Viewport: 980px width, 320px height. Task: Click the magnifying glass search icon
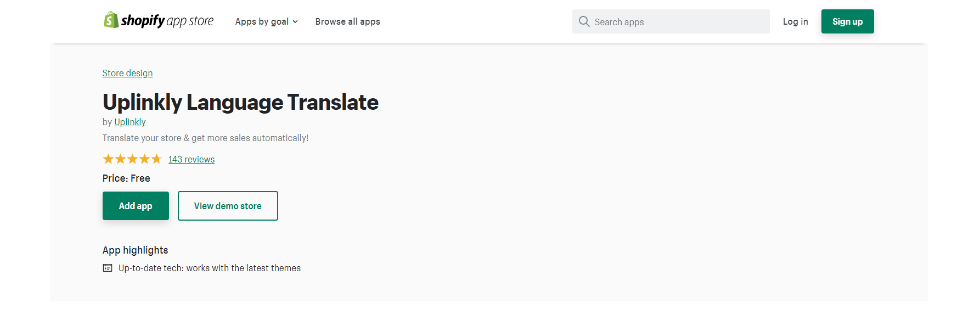click(x=584, y=21)
